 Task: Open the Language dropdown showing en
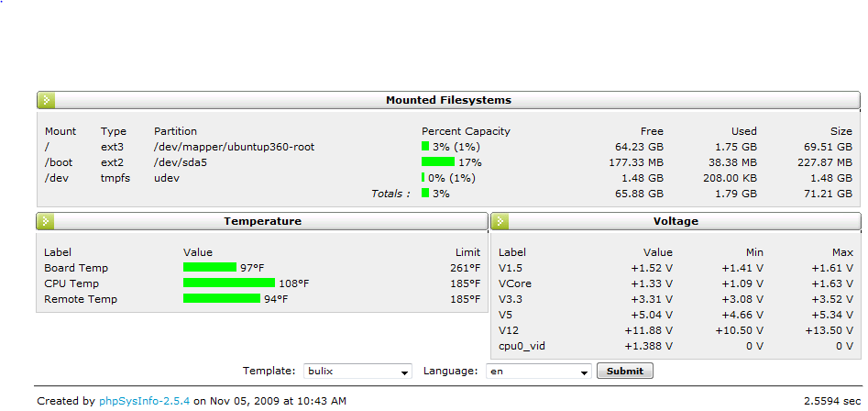[x=539, y=372]
